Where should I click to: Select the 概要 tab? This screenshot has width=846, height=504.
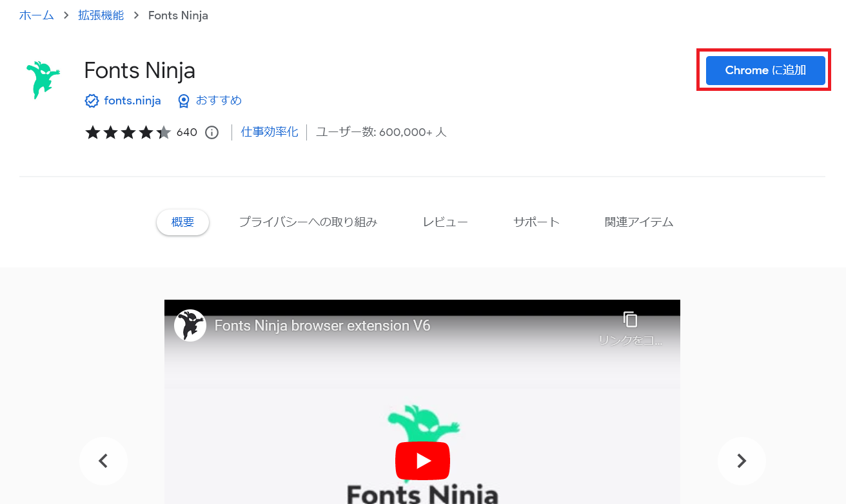pos(182,222)
